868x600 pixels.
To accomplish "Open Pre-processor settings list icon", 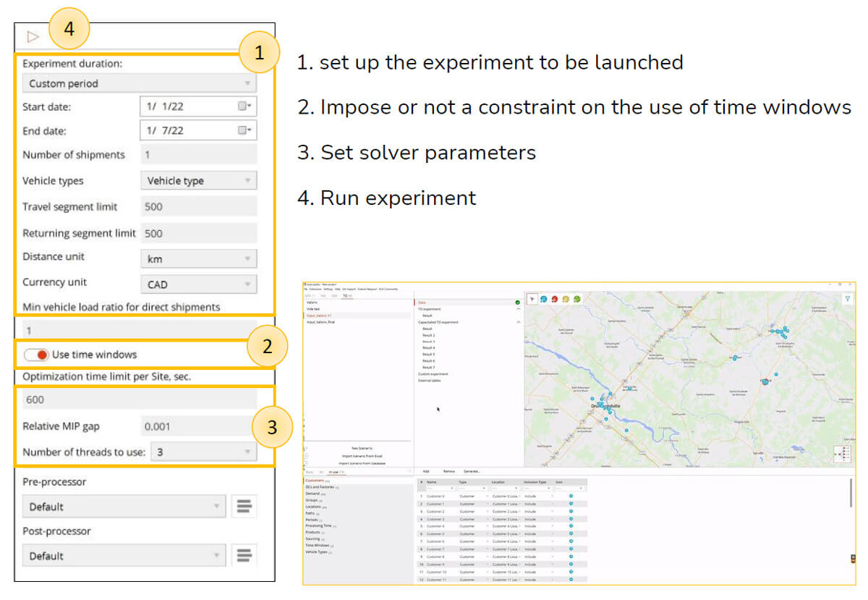I will pyautogui.click(x=244, y=506).
